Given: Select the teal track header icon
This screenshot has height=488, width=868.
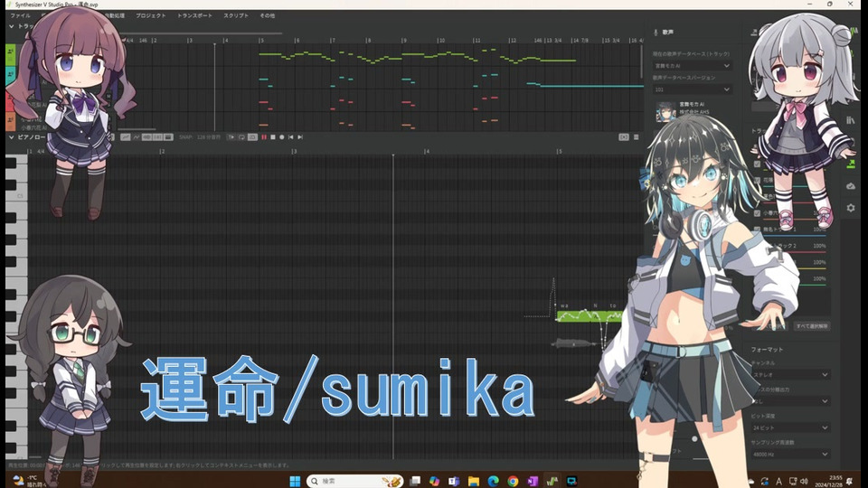Looking at the screenshot, I should pyautogui.click(x=11, y=75).
